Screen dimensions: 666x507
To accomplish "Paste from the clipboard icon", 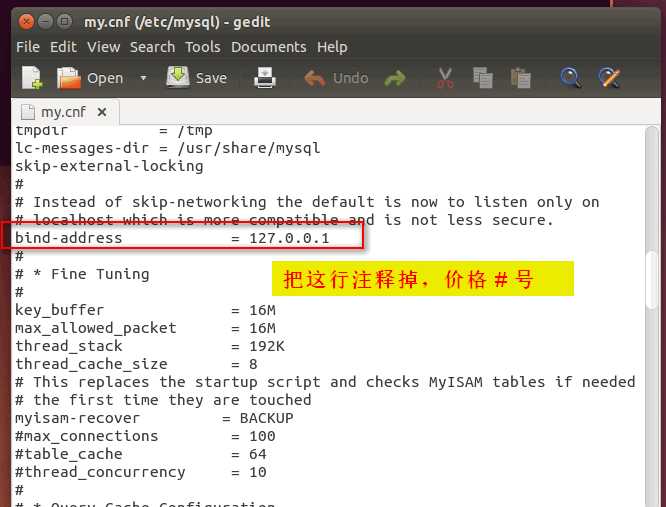I will pos(520,78).
